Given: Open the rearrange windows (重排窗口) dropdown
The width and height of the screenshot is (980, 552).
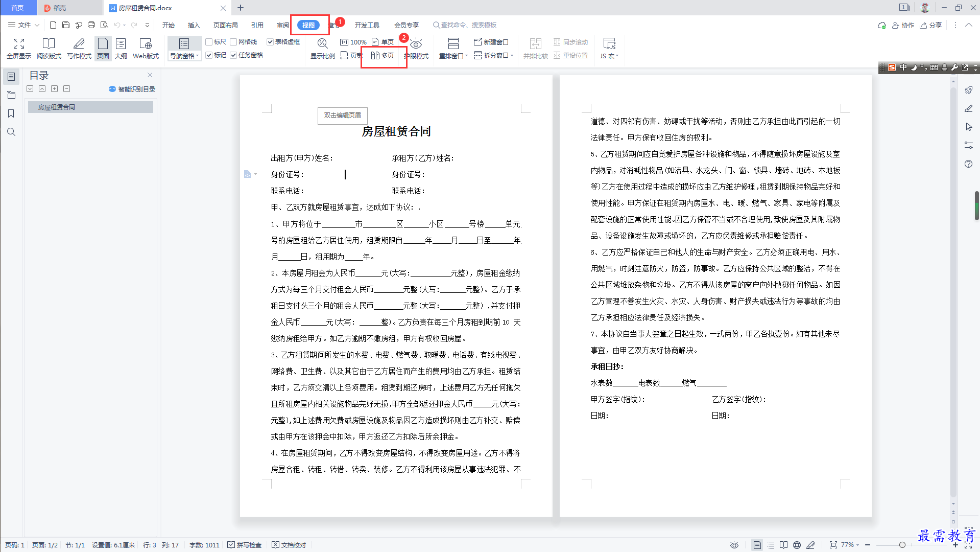Looking at the screenshot, I should coord(453,56).
